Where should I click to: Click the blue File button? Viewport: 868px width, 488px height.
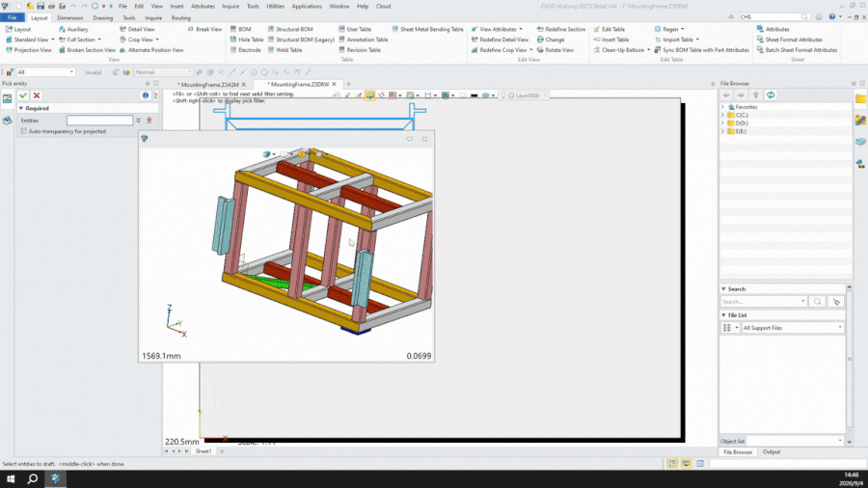click(13, 17)
